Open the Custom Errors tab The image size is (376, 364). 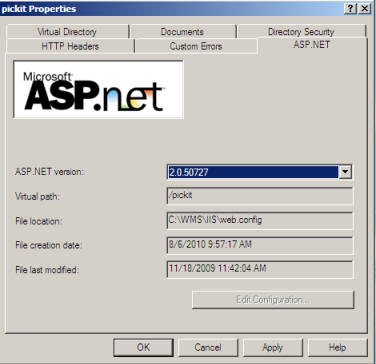click(196, 46)
